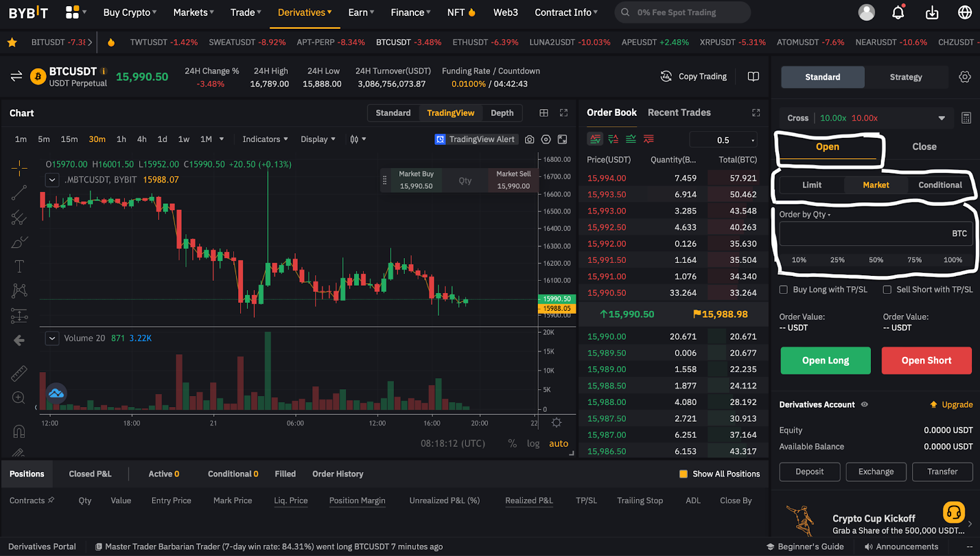
Task: Tick Buy Long with TP/SL checkbox
Action: [783, 289]
